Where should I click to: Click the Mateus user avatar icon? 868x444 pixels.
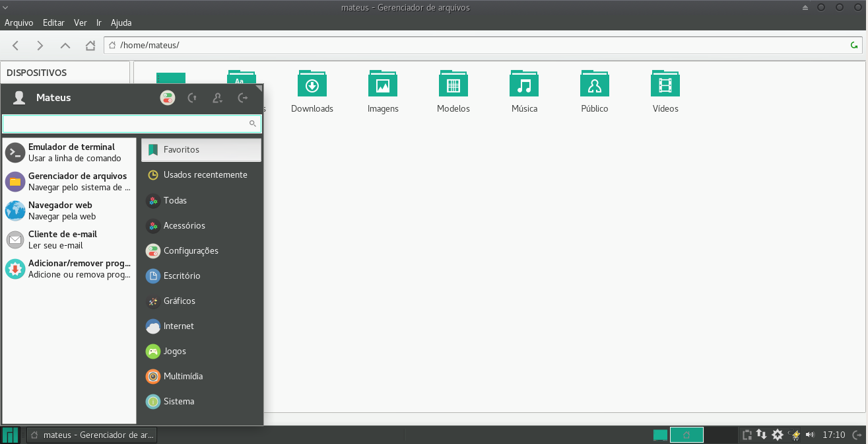point(19,98)
